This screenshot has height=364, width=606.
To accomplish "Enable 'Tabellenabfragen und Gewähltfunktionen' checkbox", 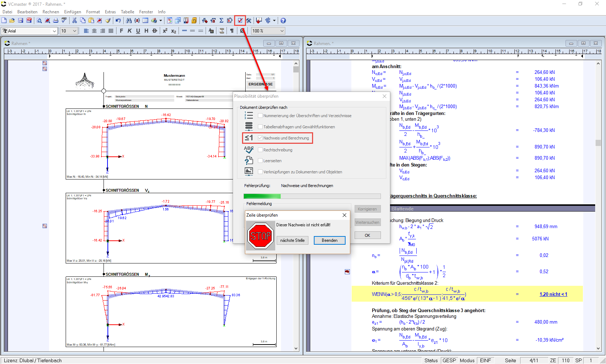I will [260, 127].
